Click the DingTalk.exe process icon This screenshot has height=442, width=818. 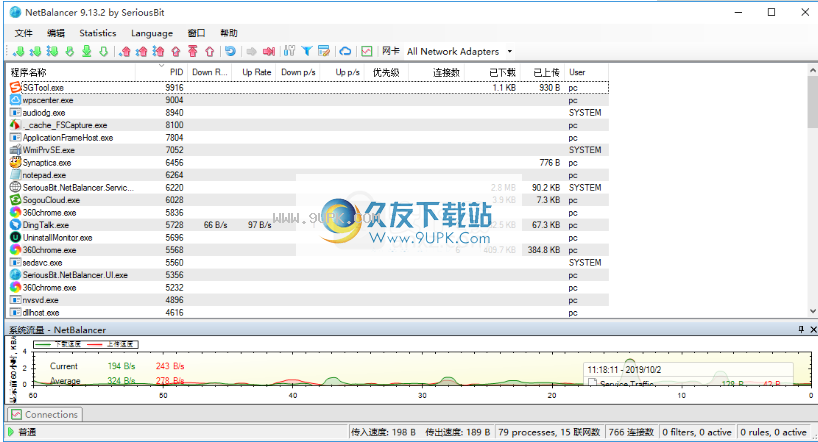point(15,225)
